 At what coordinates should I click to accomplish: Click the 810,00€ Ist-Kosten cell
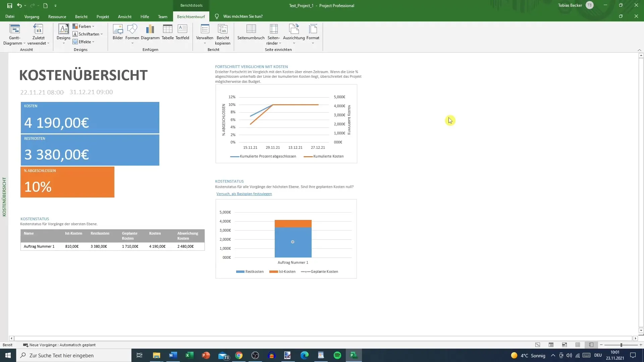tap(72, 246)
